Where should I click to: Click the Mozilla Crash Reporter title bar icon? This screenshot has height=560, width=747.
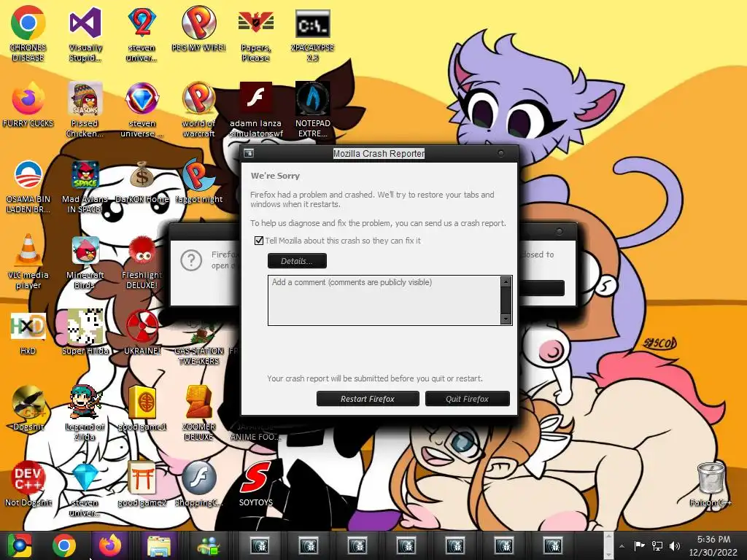tap(249, 153)
